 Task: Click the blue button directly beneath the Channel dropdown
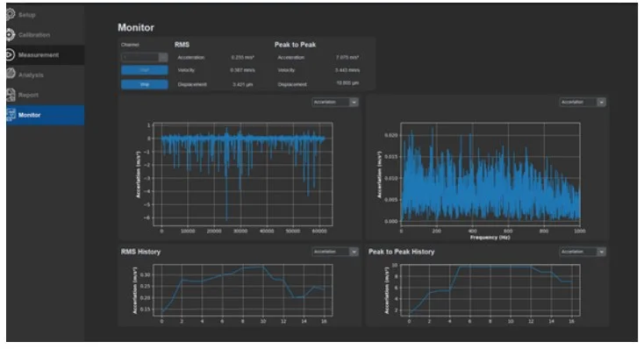(x=144, y=70)
